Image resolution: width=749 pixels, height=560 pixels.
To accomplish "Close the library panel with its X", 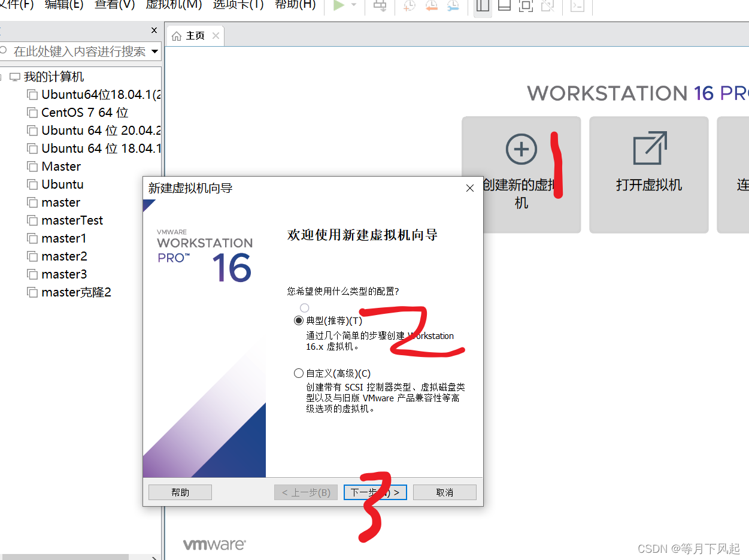I will 154,30.
